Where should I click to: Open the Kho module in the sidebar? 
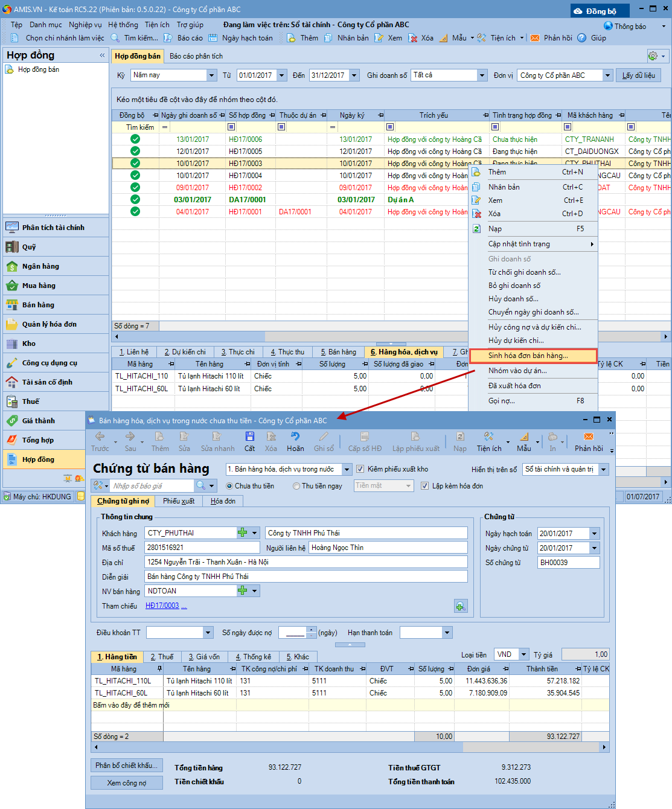[x=29, y=344]
